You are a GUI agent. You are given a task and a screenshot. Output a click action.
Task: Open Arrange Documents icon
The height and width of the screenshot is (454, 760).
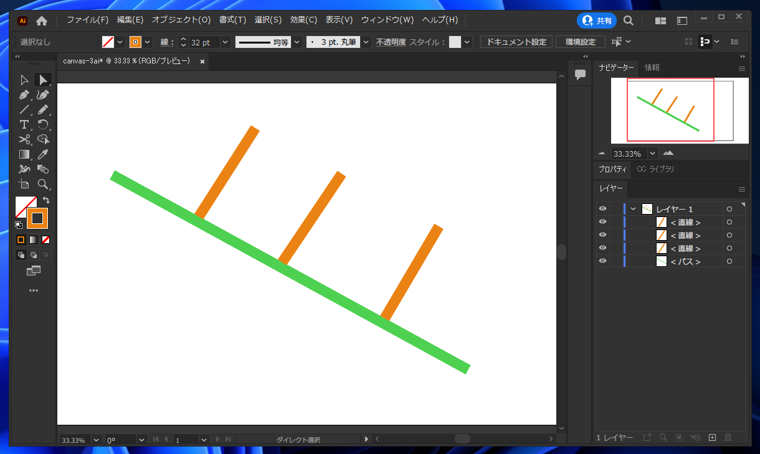(660, 21)
